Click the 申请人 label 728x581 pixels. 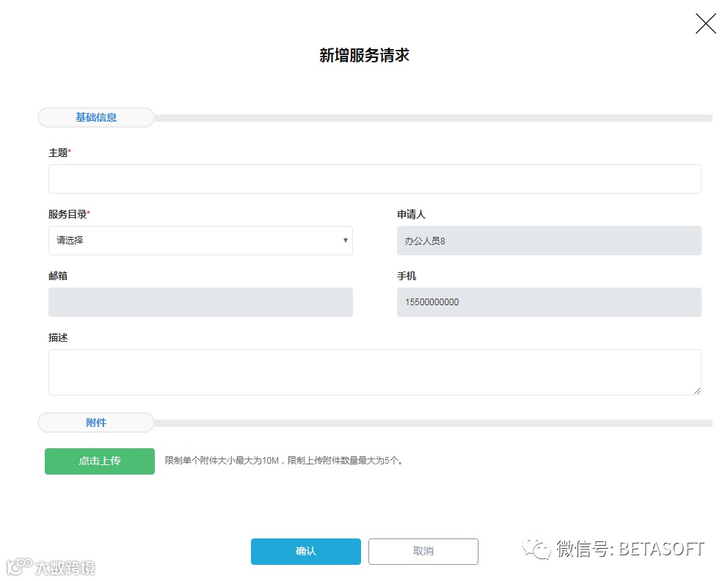tap(412, 214)
